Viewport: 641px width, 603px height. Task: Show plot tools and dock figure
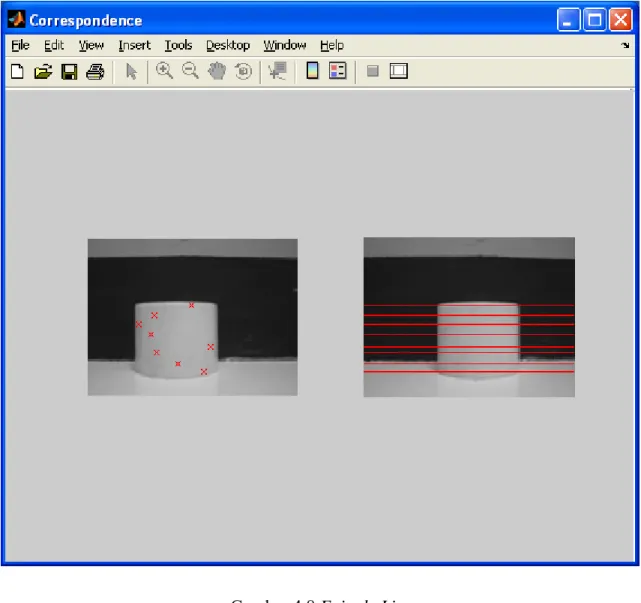[x=399, y=71]
